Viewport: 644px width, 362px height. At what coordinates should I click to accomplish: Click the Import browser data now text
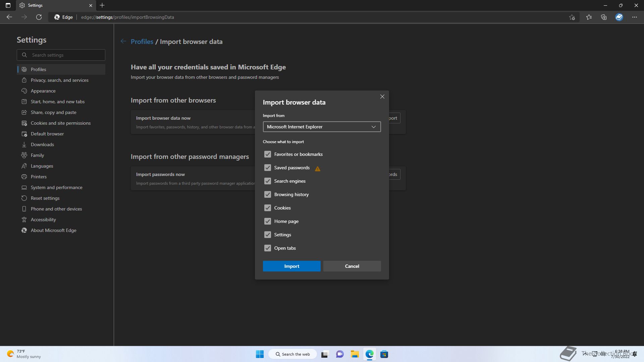click(x=163, y=118)
